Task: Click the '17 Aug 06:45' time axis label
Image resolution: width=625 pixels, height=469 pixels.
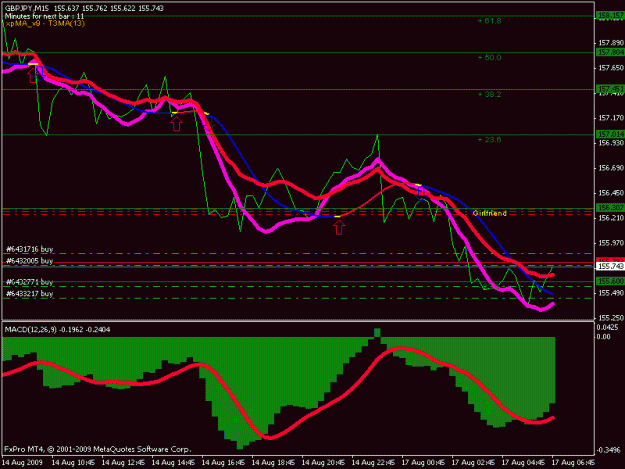Action: click(x=574, y=463)
